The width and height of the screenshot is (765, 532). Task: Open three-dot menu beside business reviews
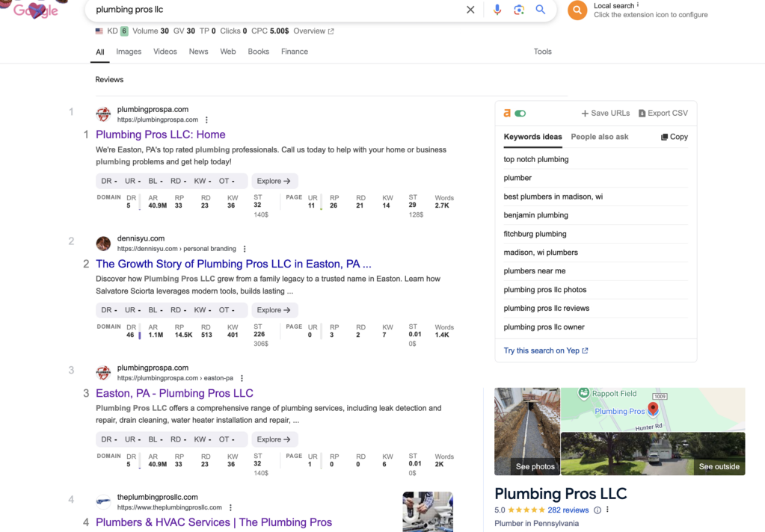(607, 510)
